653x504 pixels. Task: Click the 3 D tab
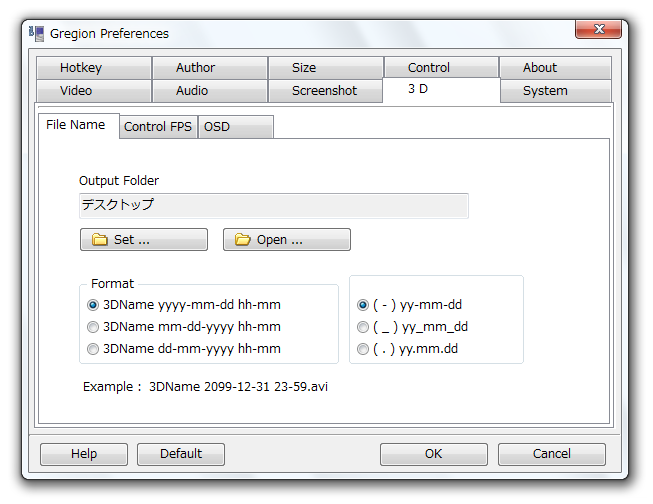pos(441,89)
